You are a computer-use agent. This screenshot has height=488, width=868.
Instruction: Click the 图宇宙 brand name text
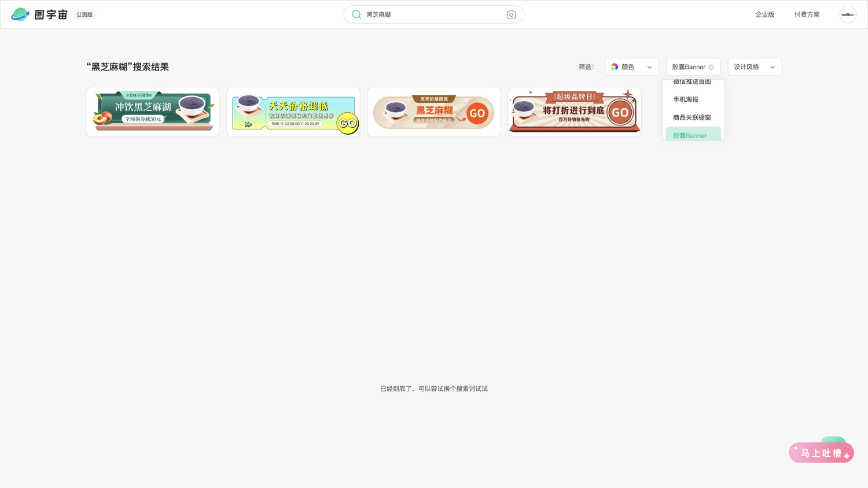coord(51,14)
